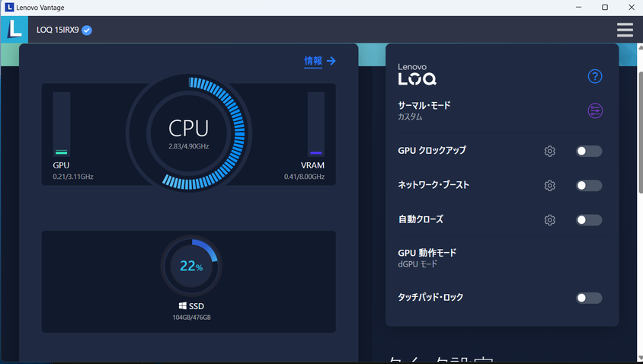This screenshot has width=643, height=364.
Task: Close the Lenovo Vantage window
Action: (x=632, y=8)
